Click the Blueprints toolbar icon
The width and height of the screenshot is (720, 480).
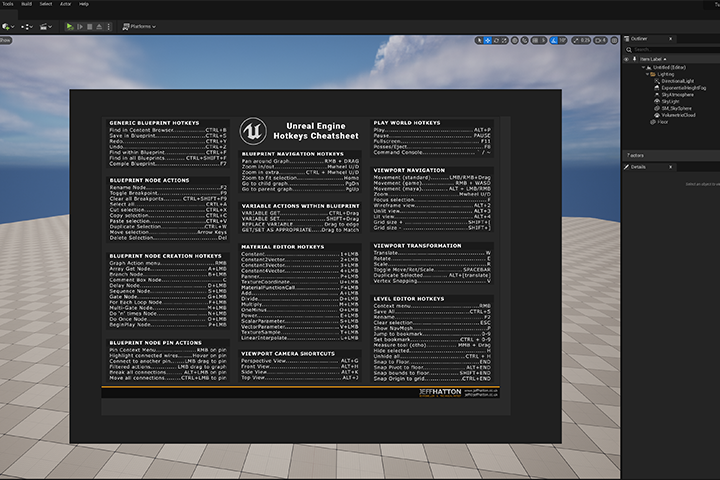24,27
